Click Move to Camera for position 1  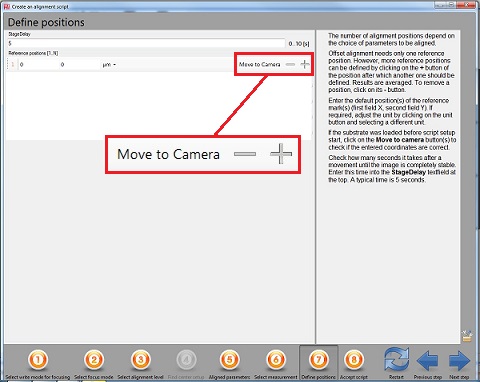pyautogui.click(x=259, y=64)
